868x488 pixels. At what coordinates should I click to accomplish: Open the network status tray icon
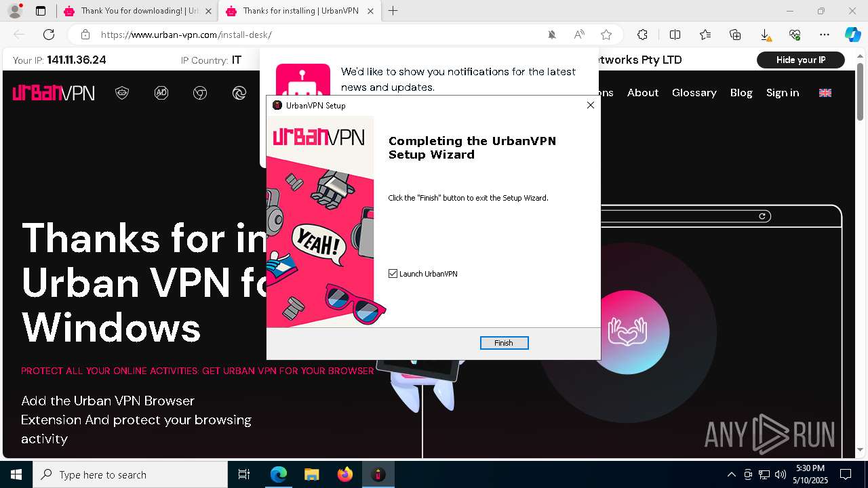tap(764, 474)
